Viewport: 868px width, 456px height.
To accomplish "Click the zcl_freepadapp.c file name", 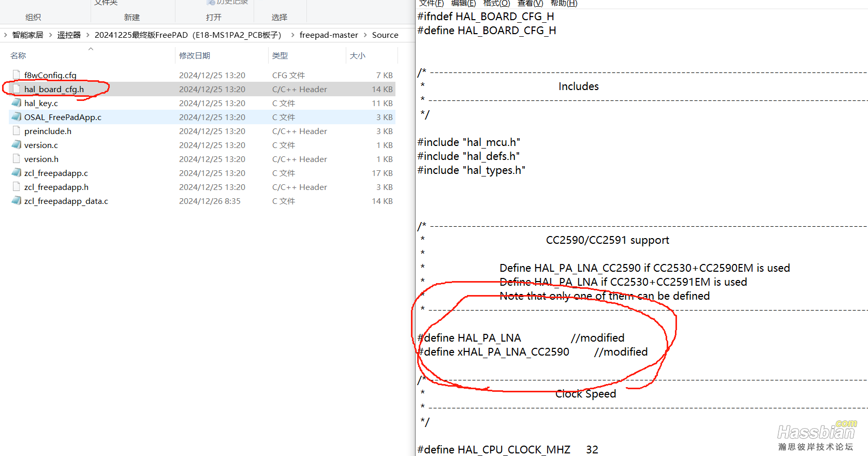I will (56, 173).
